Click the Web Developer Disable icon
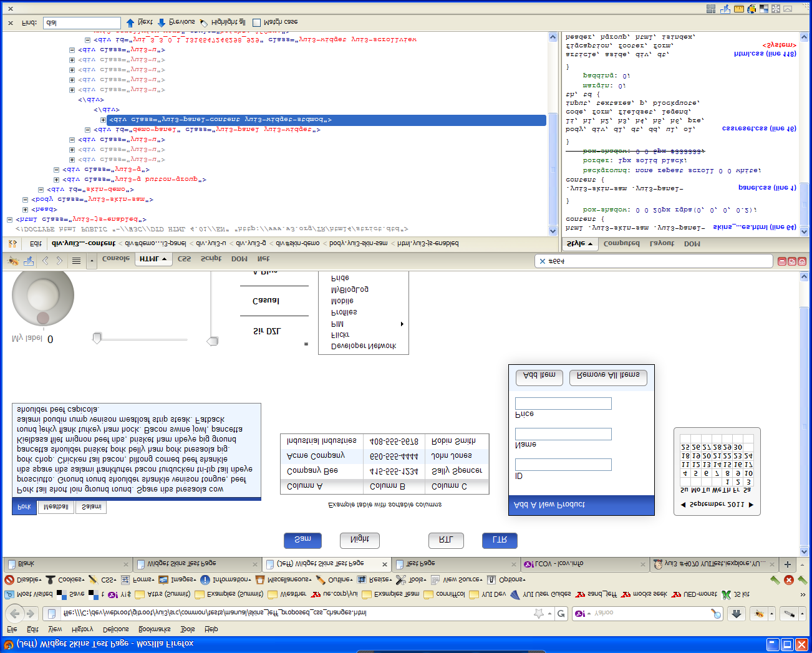This screenshot has width=812, height=653. tap(9, 579)
